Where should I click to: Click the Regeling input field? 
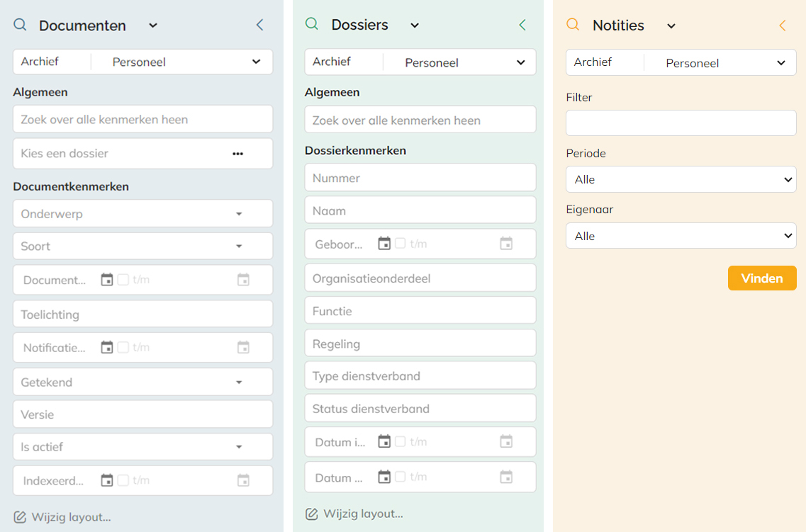click(420, 344)
